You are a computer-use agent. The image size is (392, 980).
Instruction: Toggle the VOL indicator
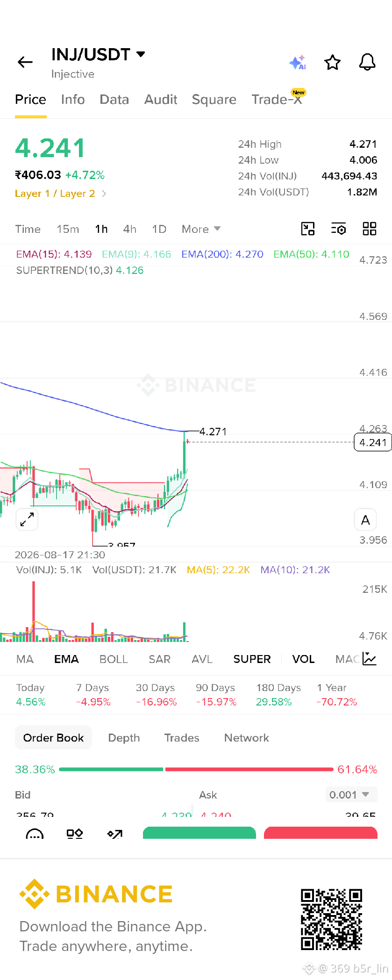(303, 659)
